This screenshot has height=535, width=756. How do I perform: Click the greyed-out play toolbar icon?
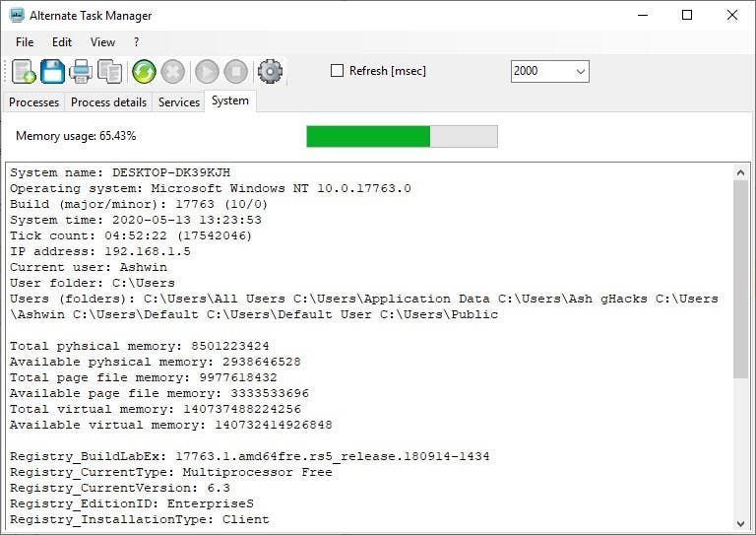pyautogui.click(x=208, y=71)
